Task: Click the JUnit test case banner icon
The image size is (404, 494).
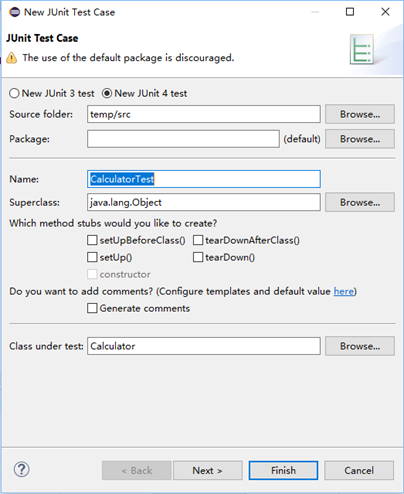Action: point(361,49)
